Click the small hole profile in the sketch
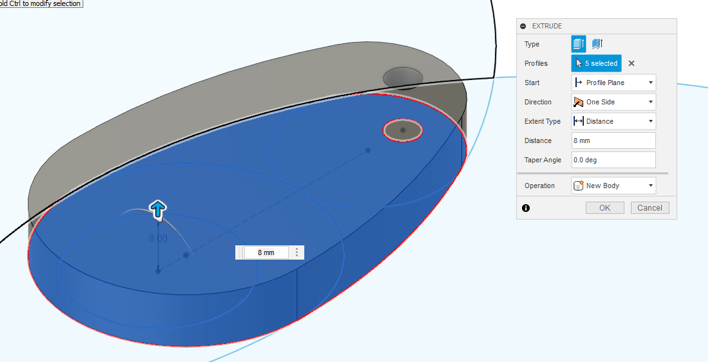Screen dimensions: 708x362 tap(403, 130)
